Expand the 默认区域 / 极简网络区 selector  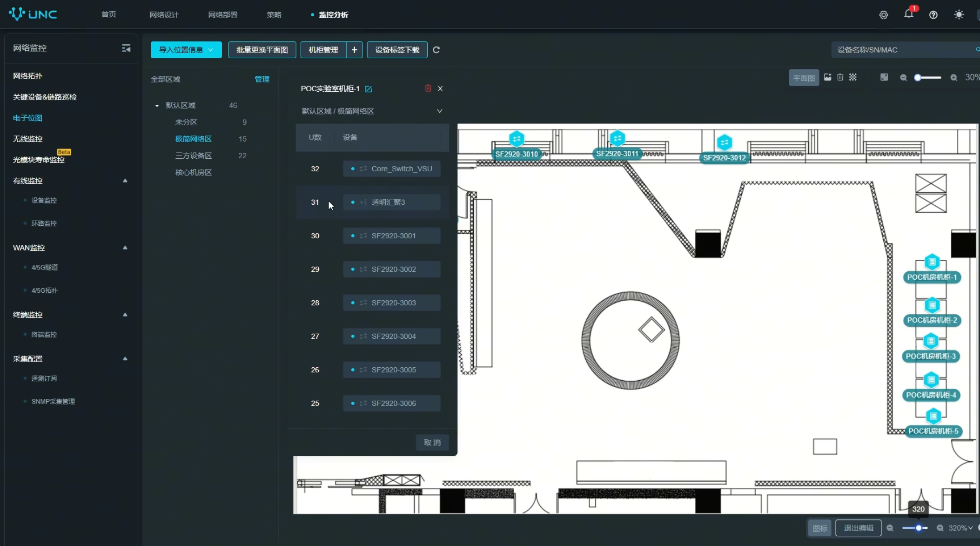point(439,111)
